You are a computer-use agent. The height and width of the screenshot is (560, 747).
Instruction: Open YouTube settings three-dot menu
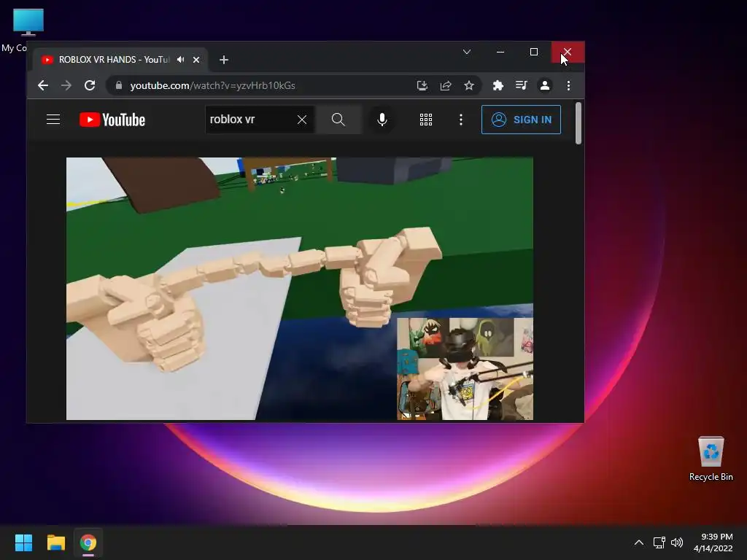point(461,120)
